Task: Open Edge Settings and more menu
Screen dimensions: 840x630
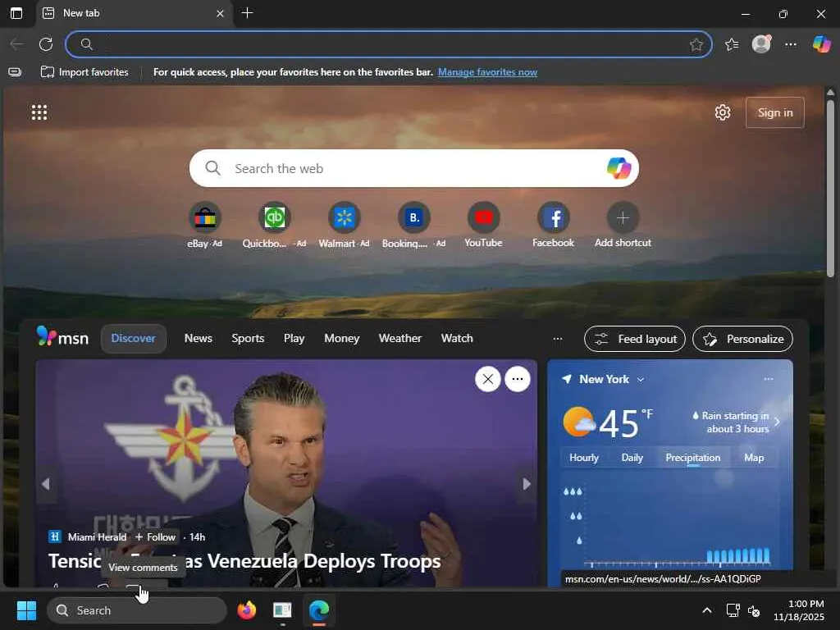Action: click(791, 44)
